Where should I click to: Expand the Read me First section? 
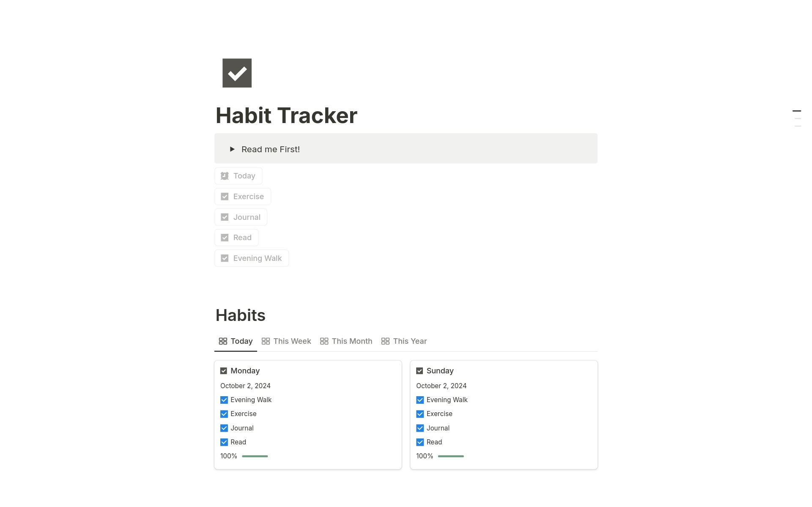(x=233, y=149)
